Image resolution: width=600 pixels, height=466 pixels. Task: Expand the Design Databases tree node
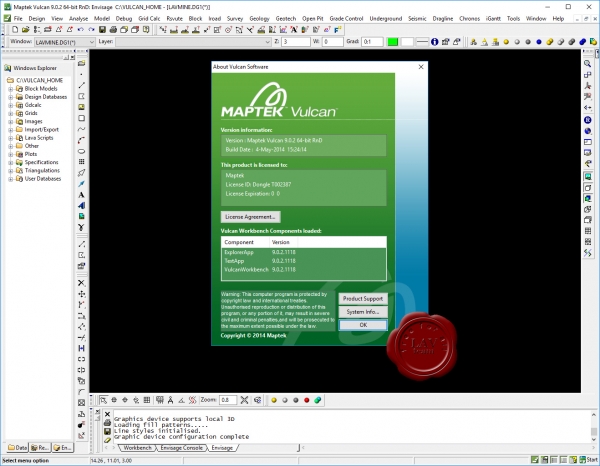tap(11, 97)
